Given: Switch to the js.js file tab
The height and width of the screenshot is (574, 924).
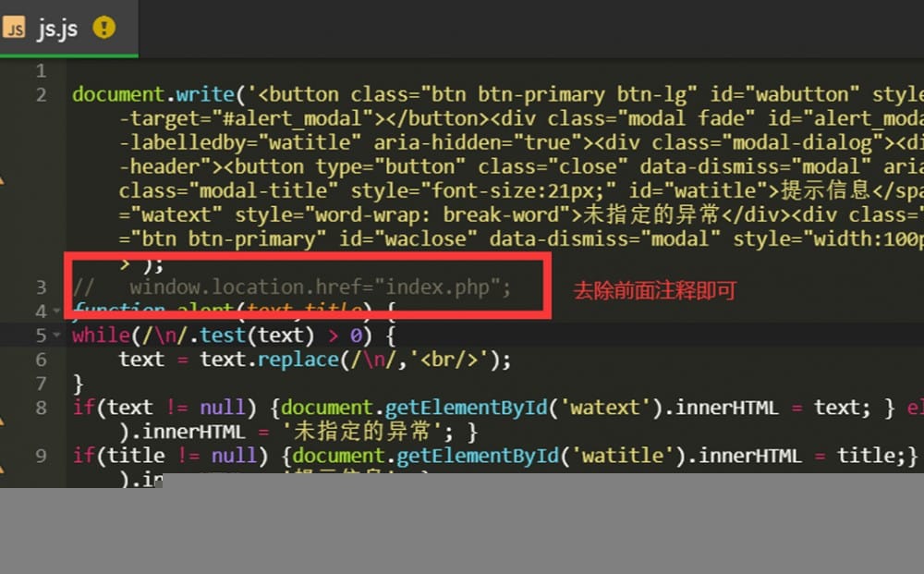Looking at the screenshot, I should pos(57,29).
